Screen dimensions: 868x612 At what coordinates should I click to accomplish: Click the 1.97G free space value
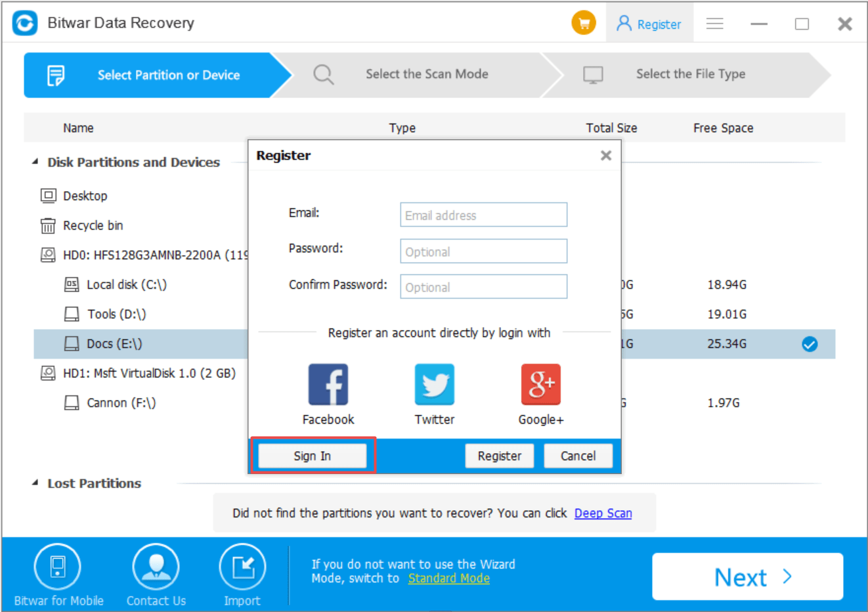point(724,403)
